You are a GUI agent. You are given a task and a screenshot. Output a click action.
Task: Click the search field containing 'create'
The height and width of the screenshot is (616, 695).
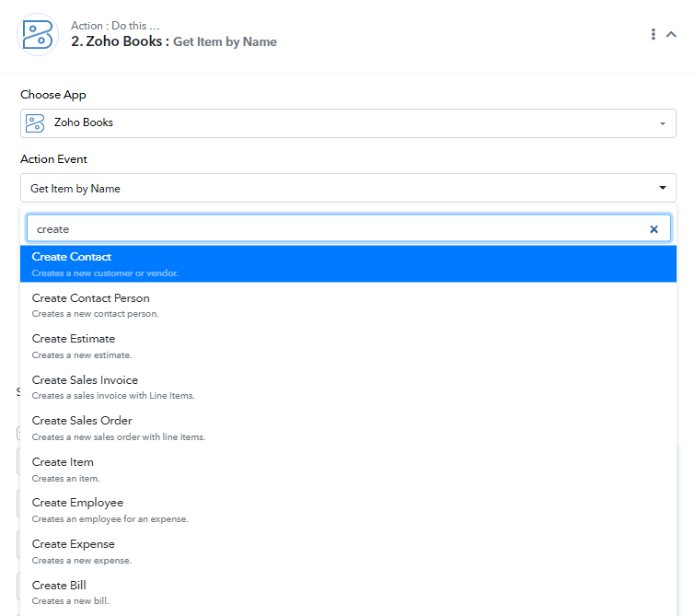pyautogui.click(x=348, y=229)
